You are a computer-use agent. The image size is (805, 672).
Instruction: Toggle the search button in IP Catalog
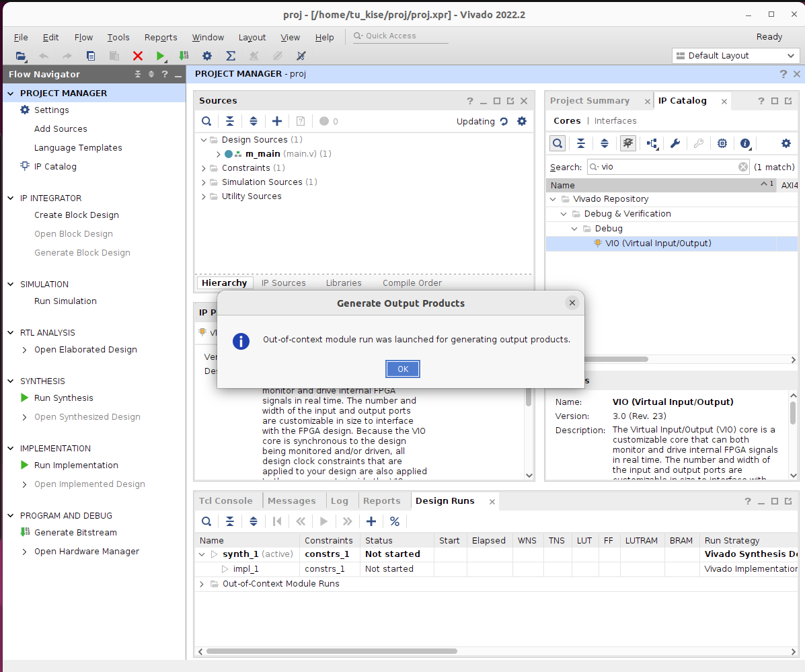[x=558, y=143]
